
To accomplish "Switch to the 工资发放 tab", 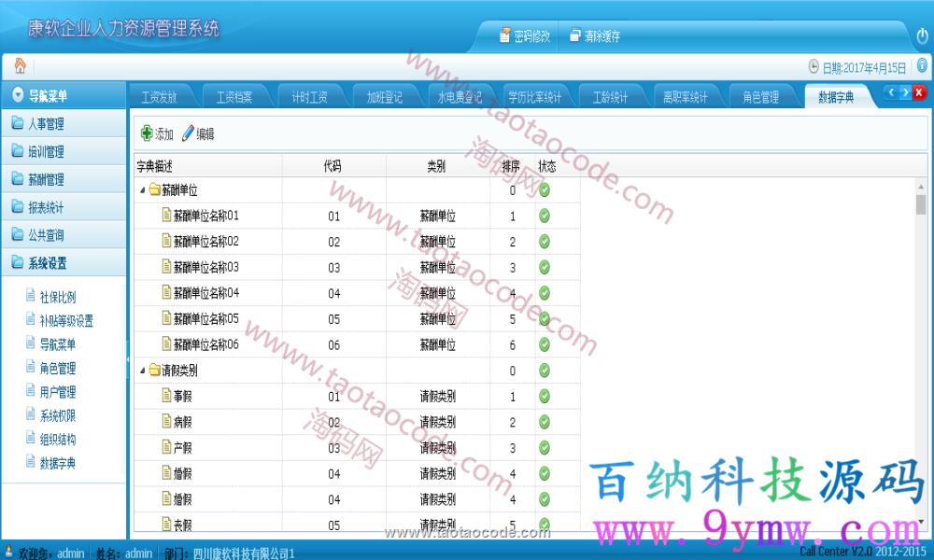I will point(159,97).
